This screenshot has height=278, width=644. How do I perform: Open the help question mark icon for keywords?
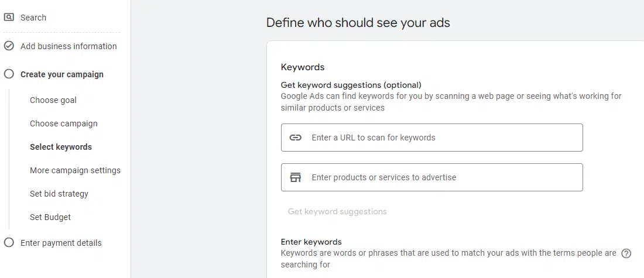[x=626, y=253]
